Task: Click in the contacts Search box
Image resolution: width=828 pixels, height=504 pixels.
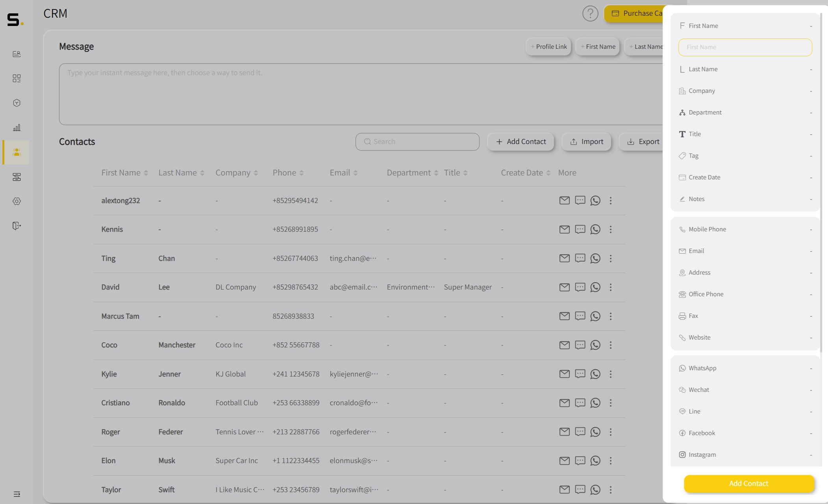Action: [417, 141]
